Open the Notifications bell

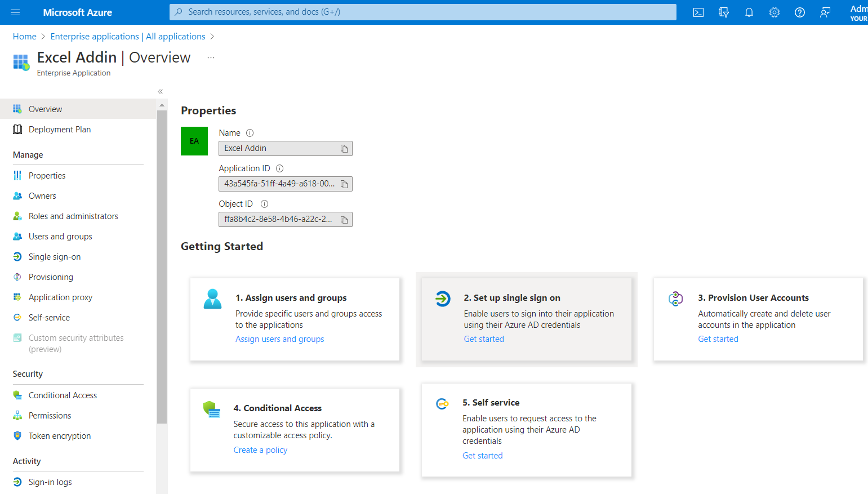tap(749, 12)
